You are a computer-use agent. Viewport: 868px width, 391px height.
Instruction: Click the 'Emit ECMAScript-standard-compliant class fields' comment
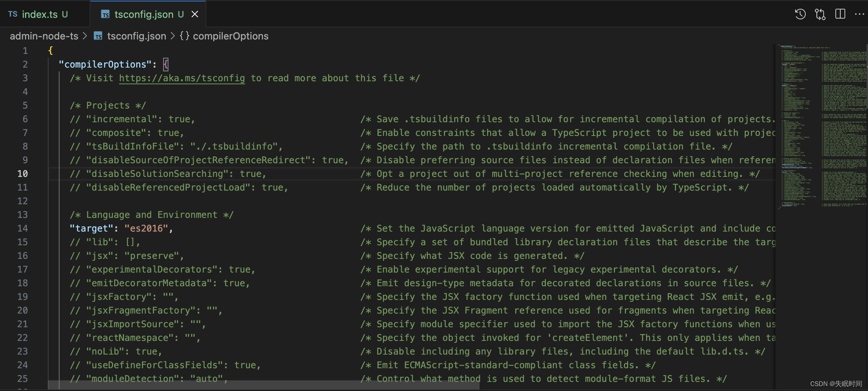508,365
